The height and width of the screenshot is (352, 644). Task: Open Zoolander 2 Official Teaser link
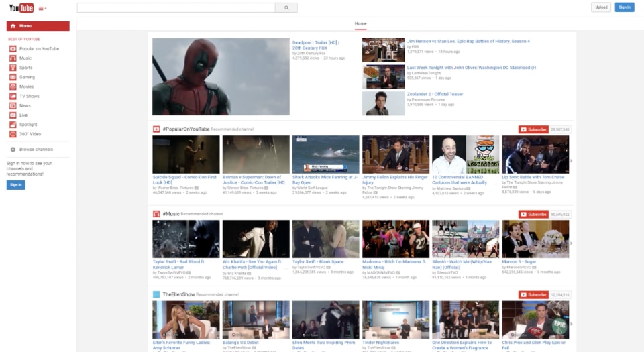435,94
